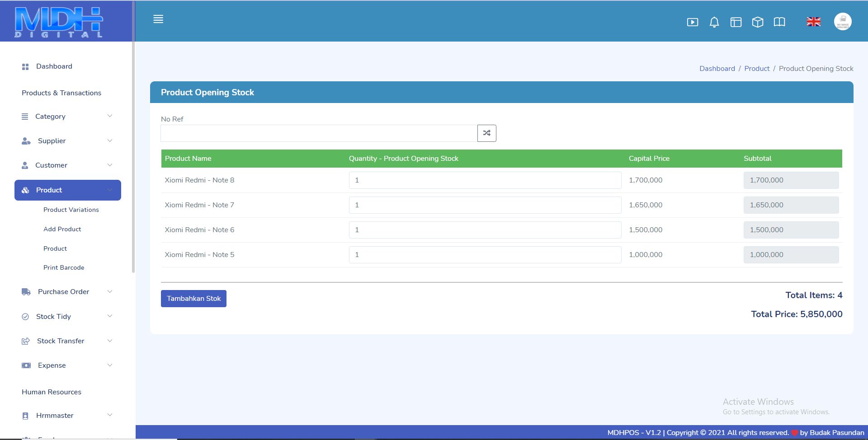The width and height of the screenshot is (868, 440).
Task: Click the MDH Digital logo
Action: click(x=59, y=22)
